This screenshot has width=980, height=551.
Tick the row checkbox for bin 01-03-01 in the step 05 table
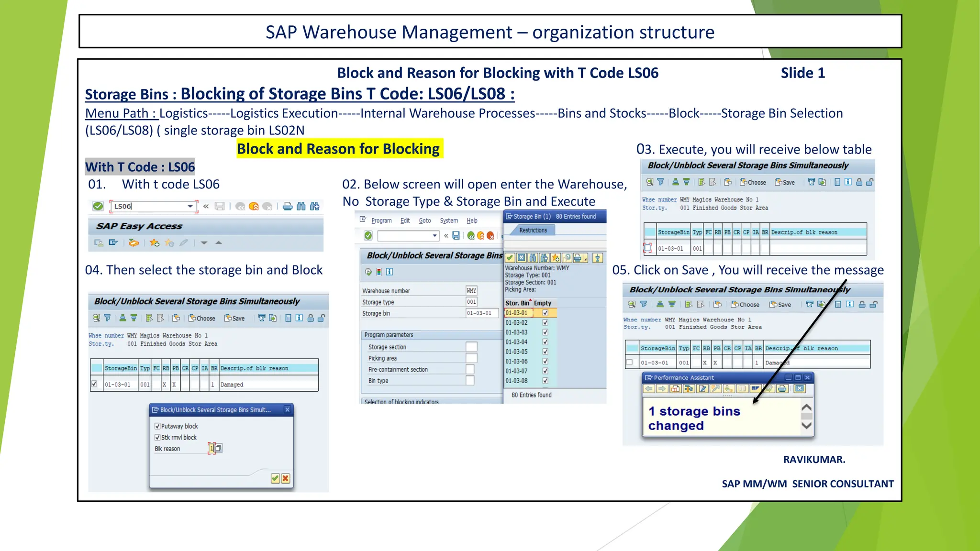[x=630, y=362]
